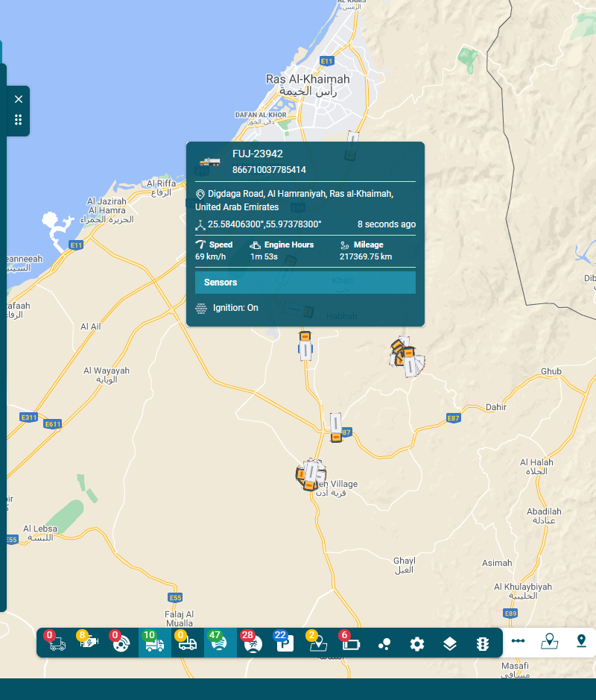This screenshot has width=596, height=700.
Task: Click the 217369.75 km mileage value
Action: (x=366, y=256)
